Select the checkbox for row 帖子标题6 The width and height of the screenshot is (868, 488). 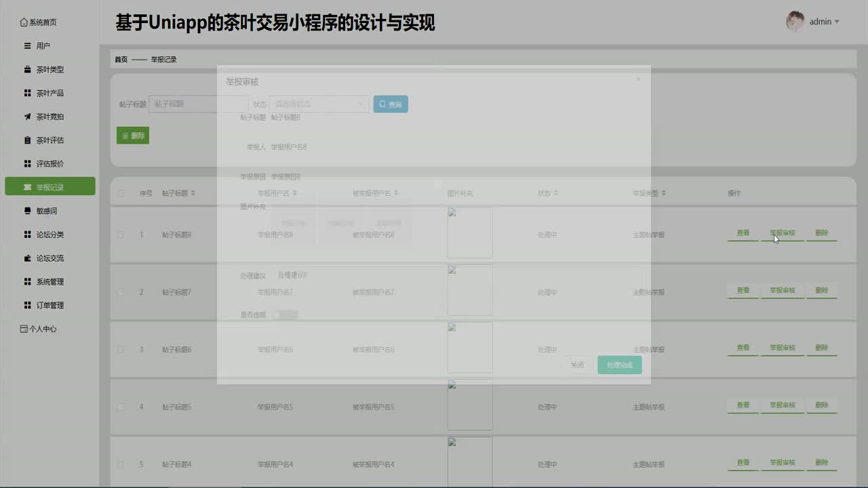click(x=121, y=350)
